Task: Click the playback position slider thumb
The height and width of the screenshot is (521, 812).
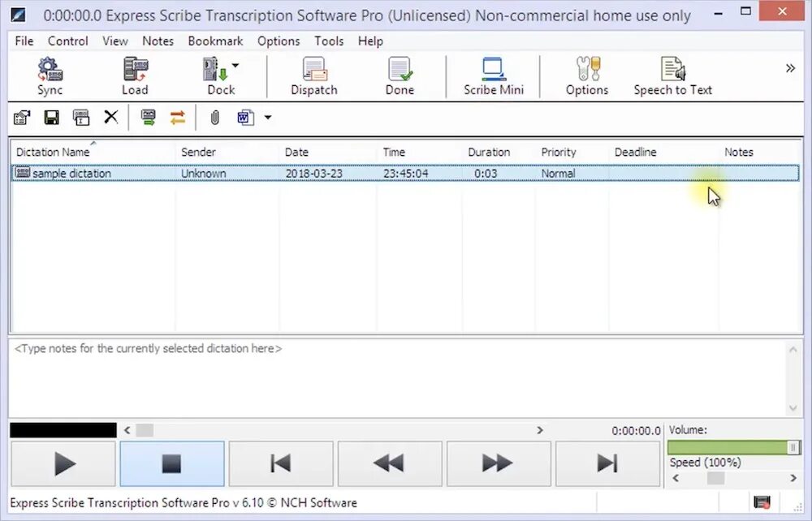Action: click(x=145, y=430)
